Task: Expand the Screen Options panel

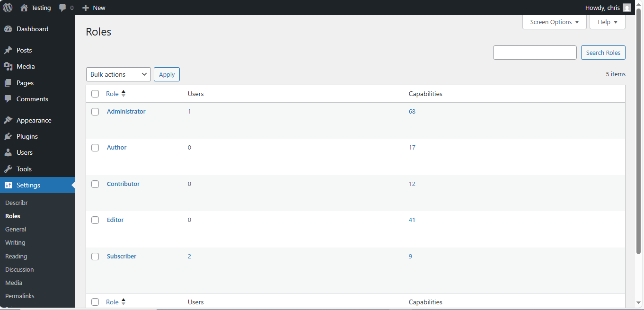Action: (x=554, y=22)
